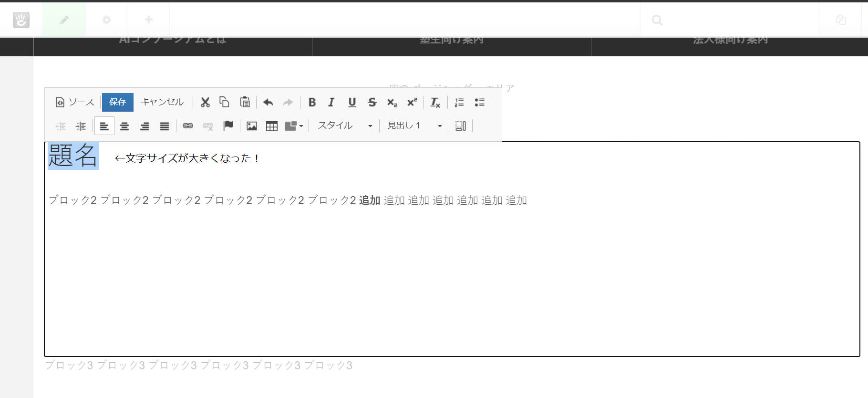Screen dimensions: 868x398
Task: Click the concrete5 hand logo icon
Action: point(21,20)
